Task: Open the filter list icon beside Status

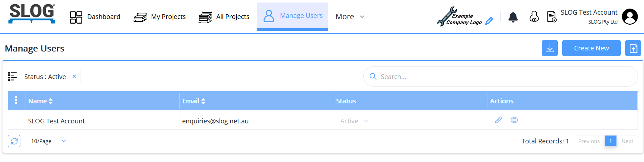Action: click(x=13, y=77)
